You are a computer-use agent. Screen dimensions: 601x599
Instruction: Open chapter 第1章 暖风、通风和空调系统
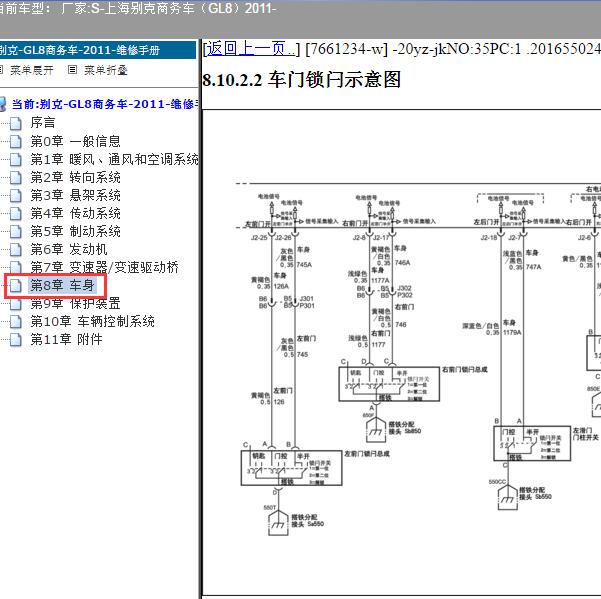pos(114,159)
